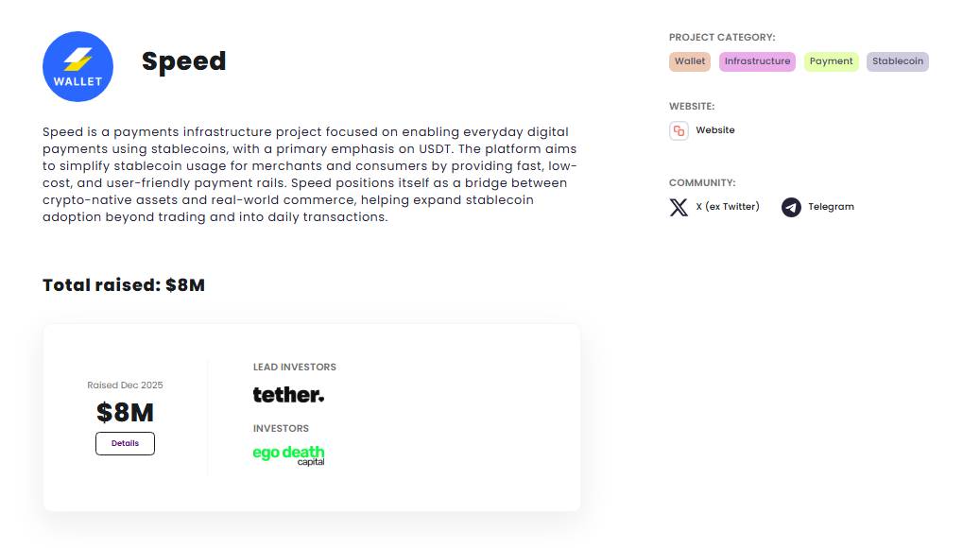Viewport: 980px width, 548px height.
Task: Visit the project Website text link
Action: 714,130
